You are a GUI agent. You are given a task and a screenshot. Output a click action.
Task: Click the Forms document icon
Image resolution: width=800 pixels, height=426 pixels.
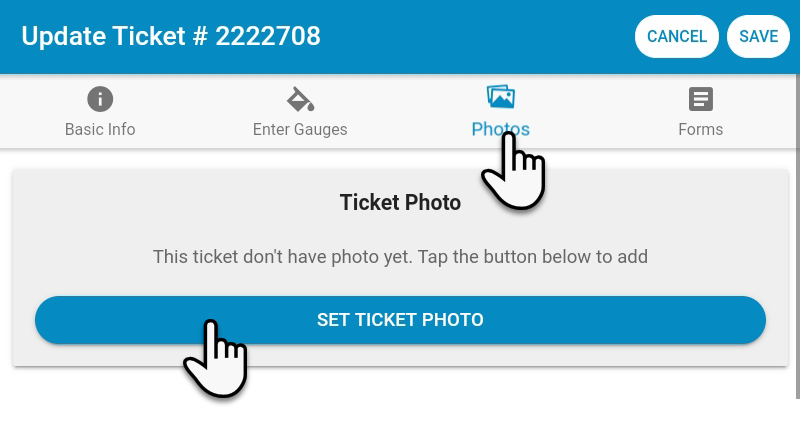(701, 99)
